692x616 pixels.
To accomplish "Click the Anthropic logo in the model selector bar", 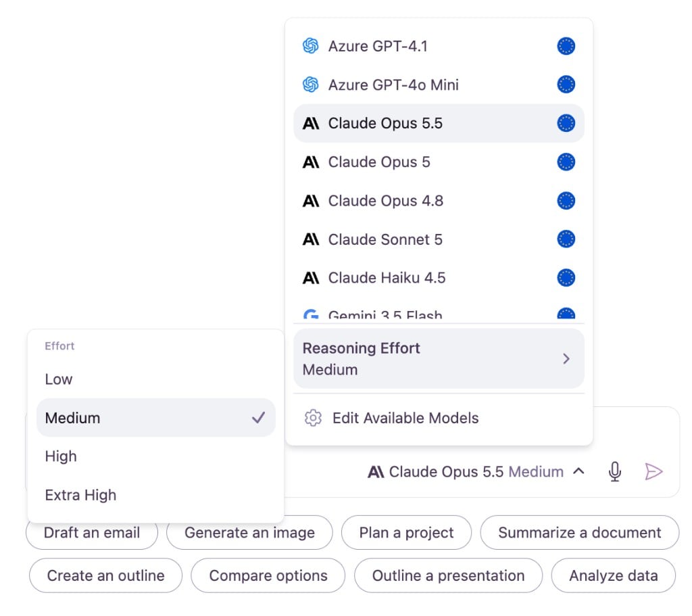I will tap(376, 472).
